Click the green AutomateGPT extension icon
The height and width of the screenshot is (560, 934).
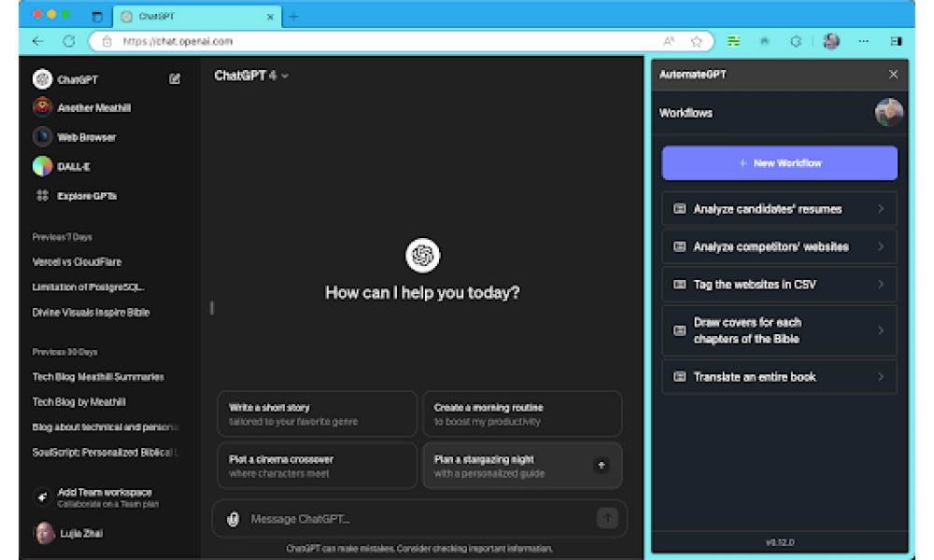(734, 41)
